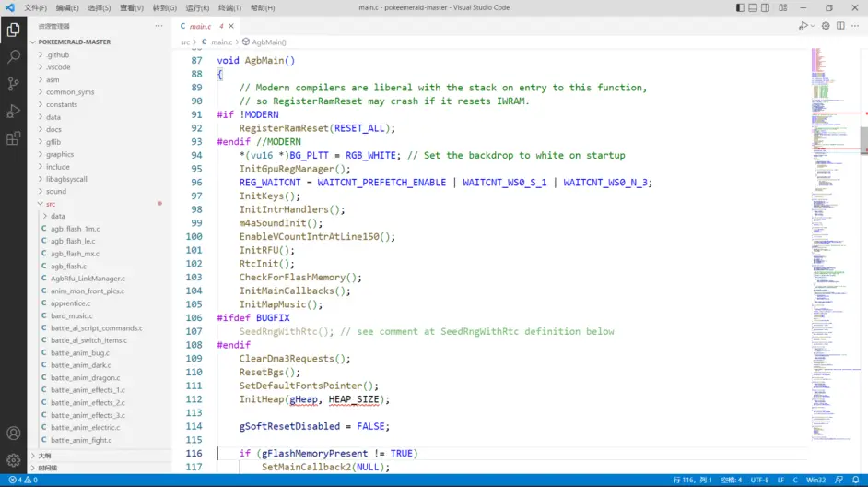Close the main.c editor tab
This screenshot has width=868, height=487.
[x=231, y=26]
